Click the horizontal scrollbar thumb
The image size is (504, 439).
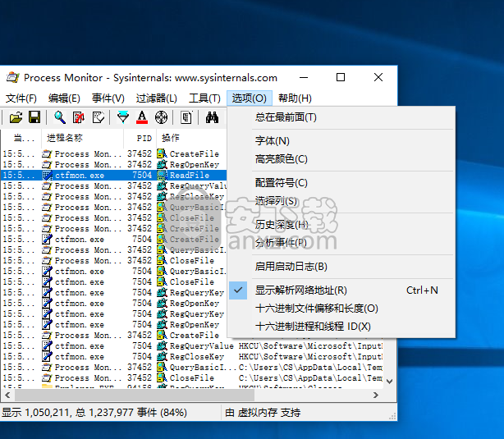coord(135,395)
